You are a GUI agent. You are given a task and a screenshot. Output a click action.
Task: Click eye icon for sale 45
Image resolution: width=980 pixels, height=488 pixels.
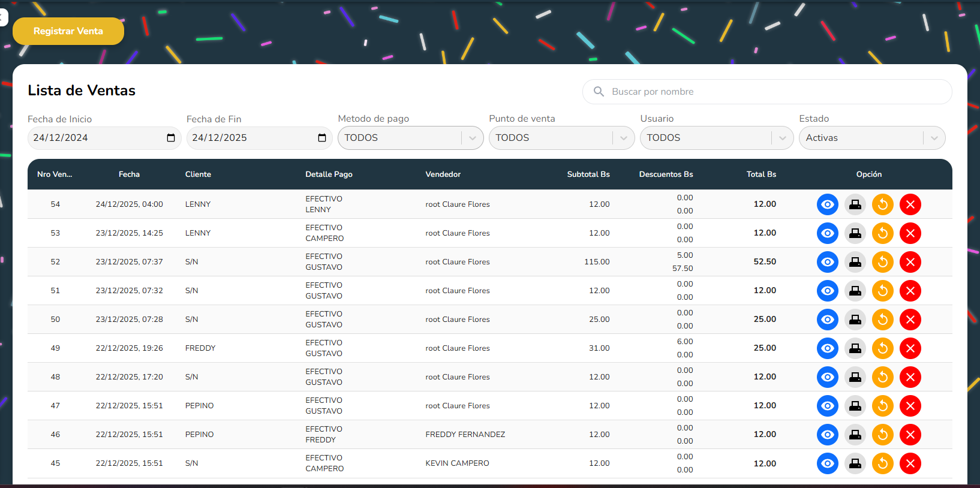(827, 463)
